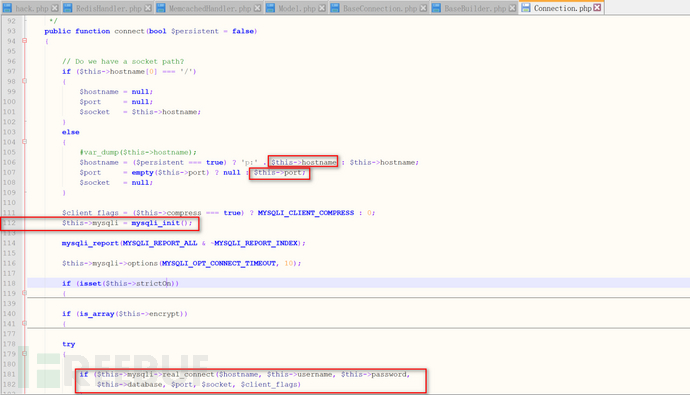Click the save-state icon on BaseBuilder.php tab
690x395 pixels.
pos(436,8)
